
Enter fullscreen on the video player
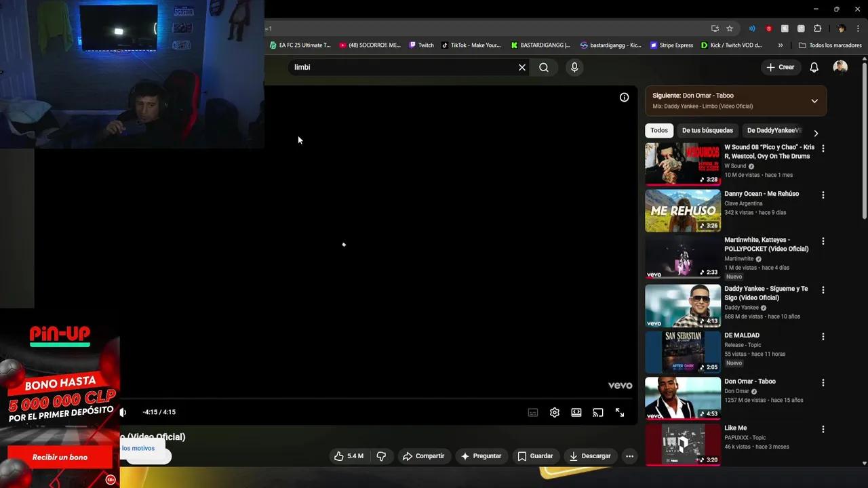point(619,412)
